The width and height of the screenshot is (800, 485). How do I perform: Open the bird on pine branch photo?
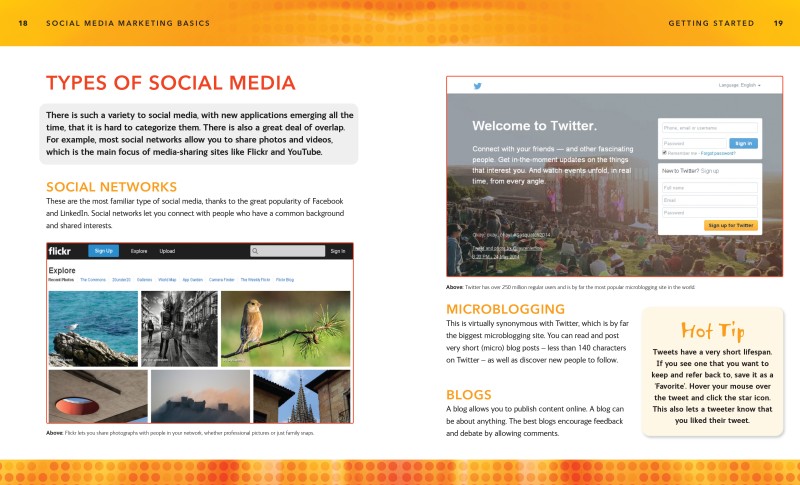(286, 328)
